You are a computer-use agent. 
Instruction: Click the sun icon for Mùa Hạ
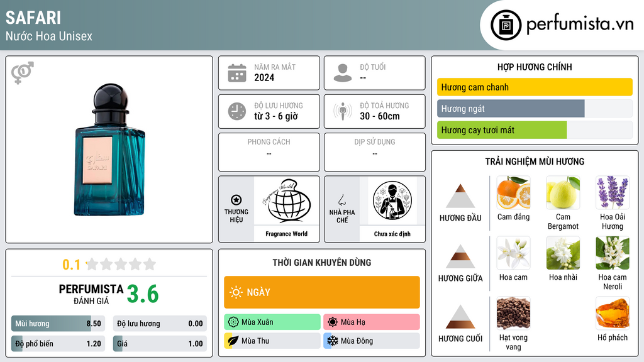pyautogui.click(x=333, y=322)
